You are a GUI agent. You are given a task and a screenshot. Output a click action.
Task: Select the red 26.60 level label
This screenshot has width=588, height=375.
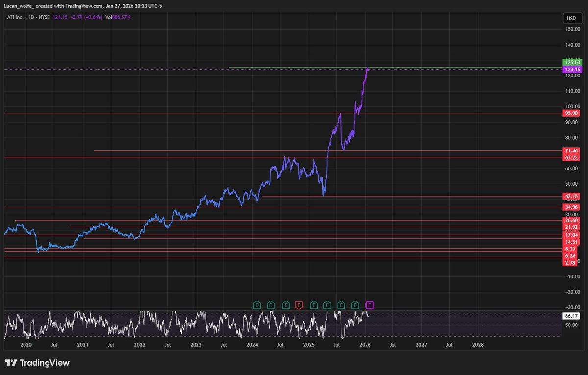point(572,221)
